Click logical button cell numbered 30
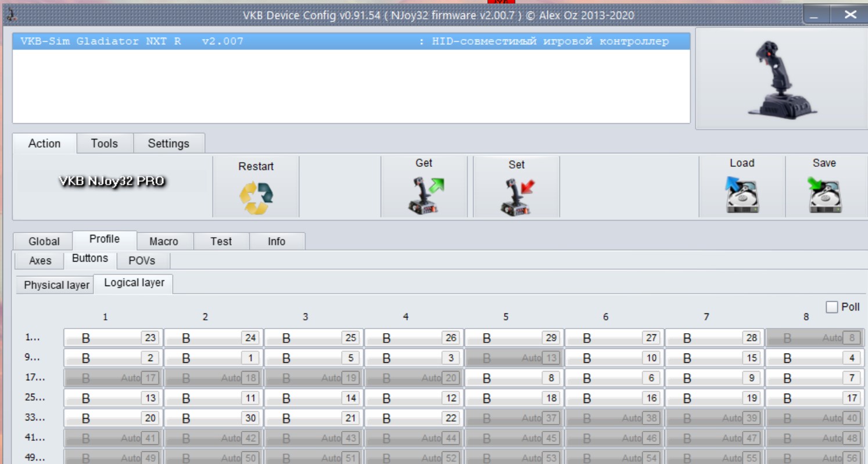Viewport: 868px width, 464px height. pyautogui.click(x=213, y=418)
